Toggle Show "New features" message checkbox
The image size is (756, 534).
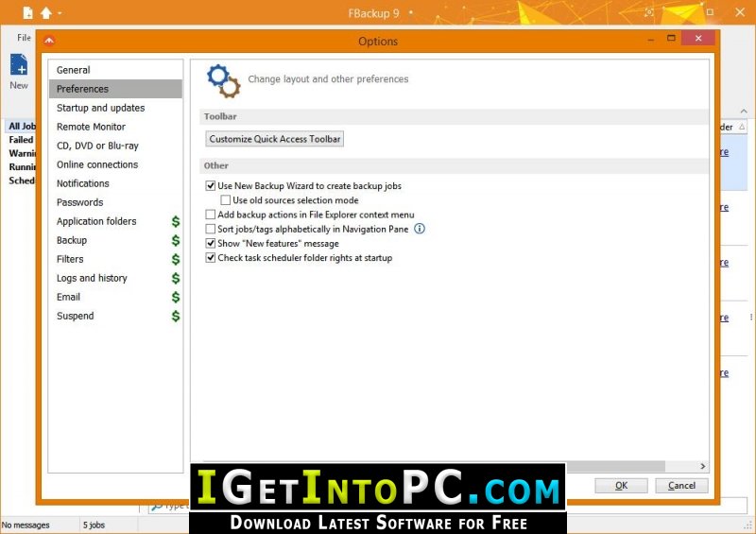(x=211, y=243)
